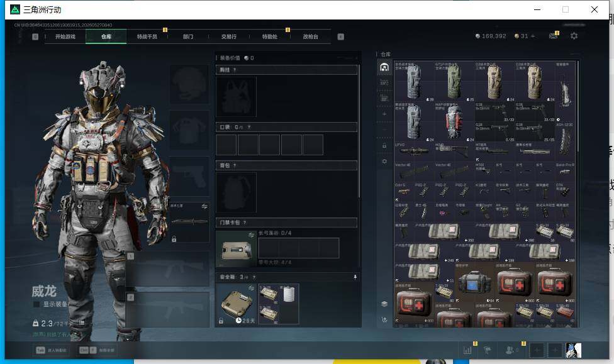Click the 169,392 currency balance
Viewport: 614px width, 364px height.
[x=491, y=36]
